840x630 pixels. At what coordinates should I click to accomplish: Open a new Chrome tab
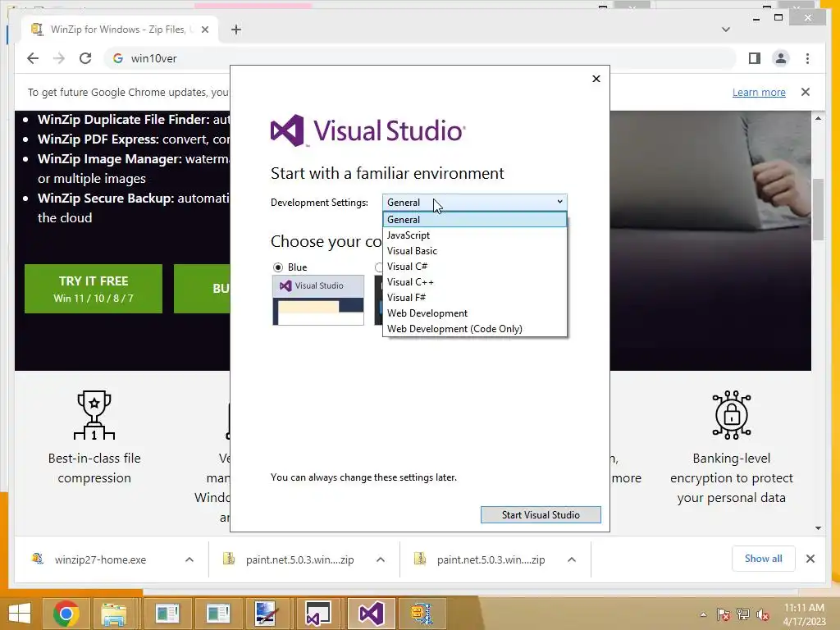[x=236, y=30]
